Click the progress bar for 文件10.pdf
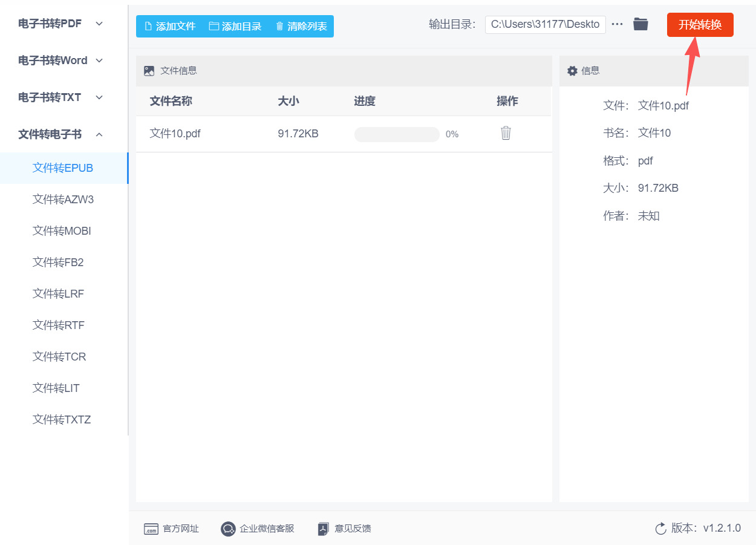756x545 pixels. pyautogui.click(x=397, y=134)
